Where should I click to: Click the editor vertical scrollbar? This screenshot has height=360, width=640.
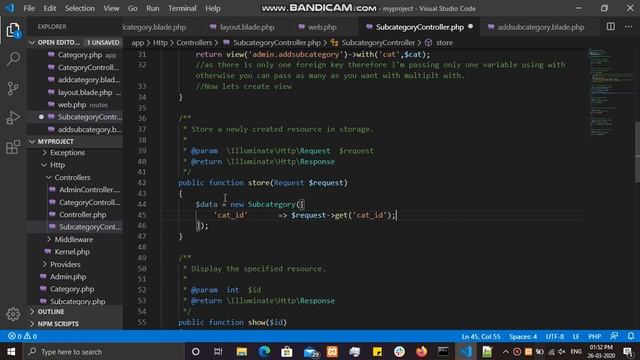coord(637,152)
